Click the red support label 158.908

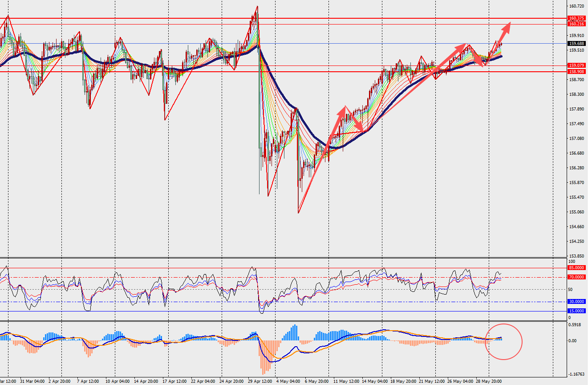pyautogui.click(x=577, y=71)
